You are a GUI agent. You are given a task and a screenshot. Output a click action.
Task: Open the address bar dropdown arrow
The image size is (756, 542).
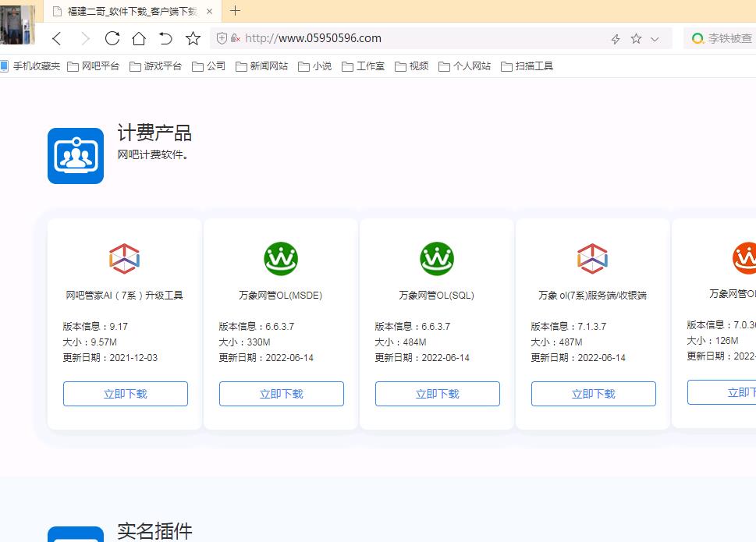654,37
